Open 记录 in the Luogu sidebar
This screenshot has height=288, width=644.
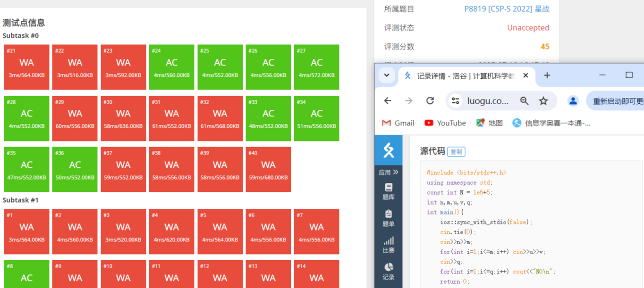coord(389,272)
